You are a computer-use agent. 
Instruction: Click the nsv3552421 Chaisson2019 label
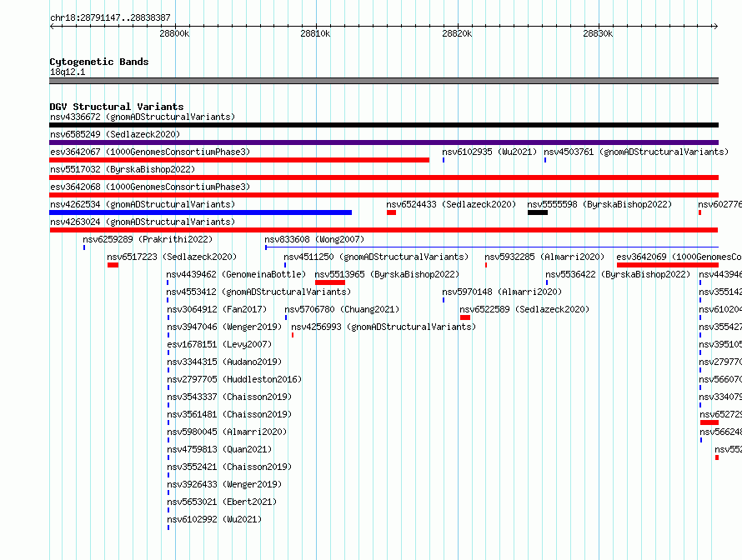tap(229, 467)
